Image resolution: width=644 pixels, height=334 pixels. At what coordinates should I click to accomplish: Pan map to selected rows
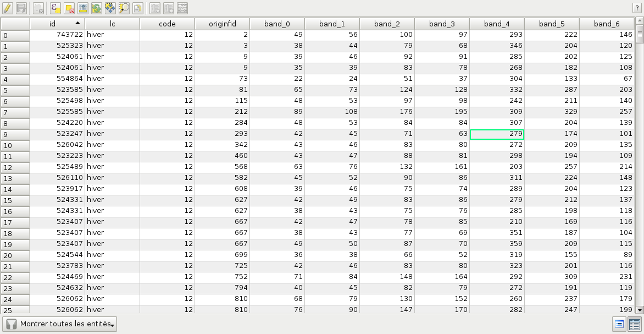(110, 8)
